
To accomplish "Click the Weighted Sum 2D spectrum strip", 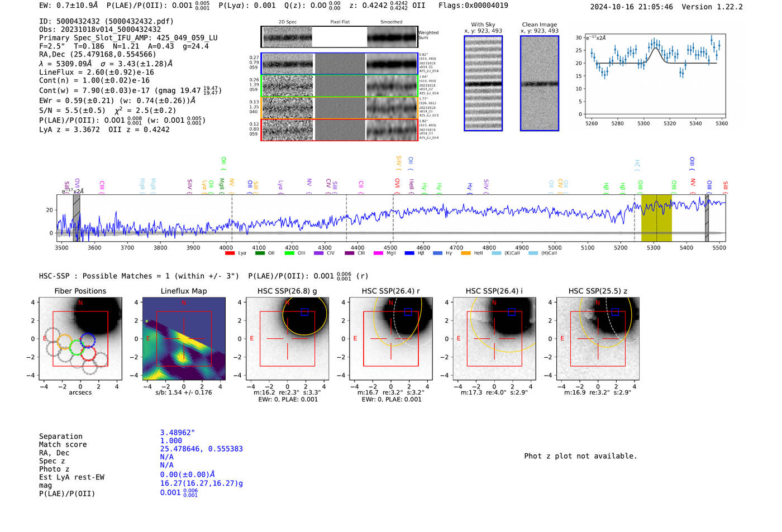I will click(x=340, y=37).
